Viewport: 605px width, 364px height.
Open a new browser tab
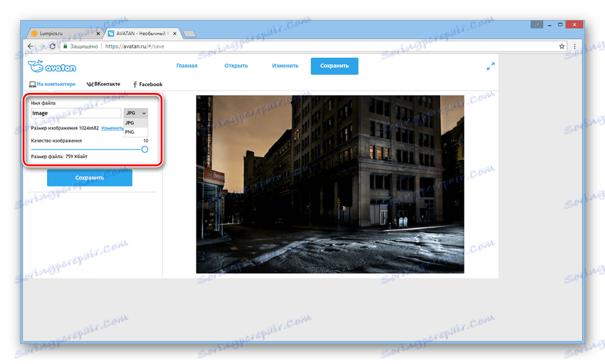(x=189, y=34)
